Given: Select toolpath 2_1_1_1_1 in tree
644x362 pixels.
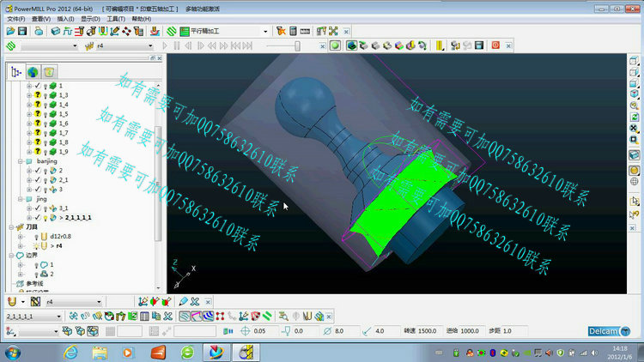Looking at the screenshot, I should point(78,218).
